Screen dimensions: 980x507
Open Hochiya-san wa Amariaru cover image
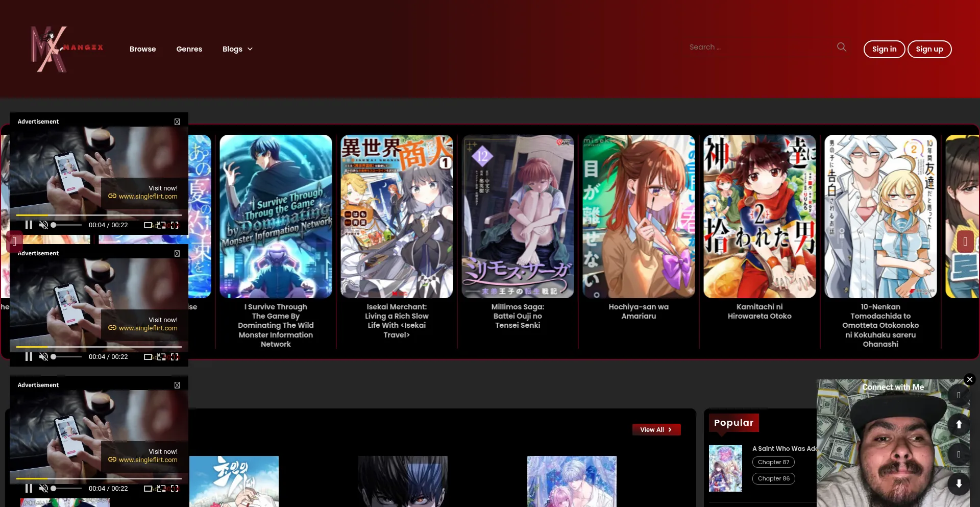pyautogui.click(x=639, y=216)
